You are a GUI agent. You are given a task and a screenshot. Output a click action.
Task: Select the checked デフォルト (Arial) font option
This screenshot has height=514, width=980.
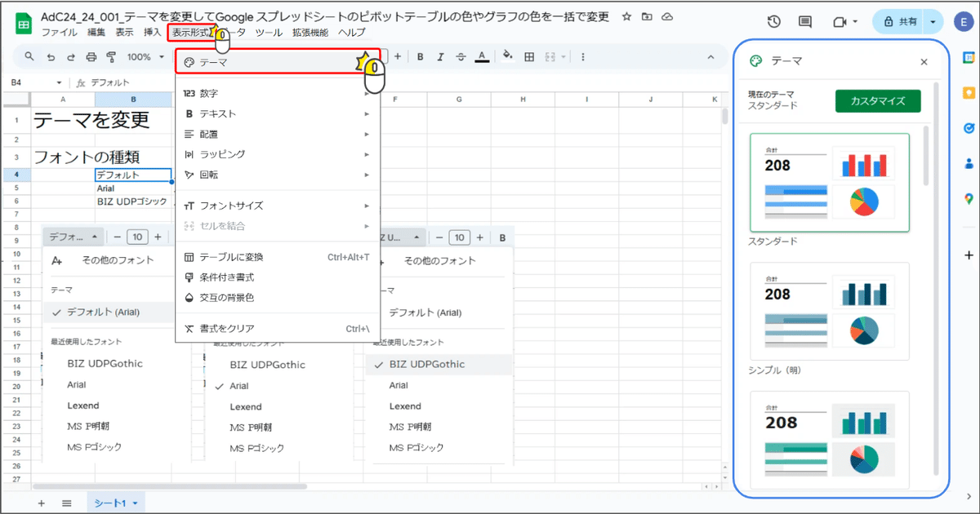coord(109,312)
